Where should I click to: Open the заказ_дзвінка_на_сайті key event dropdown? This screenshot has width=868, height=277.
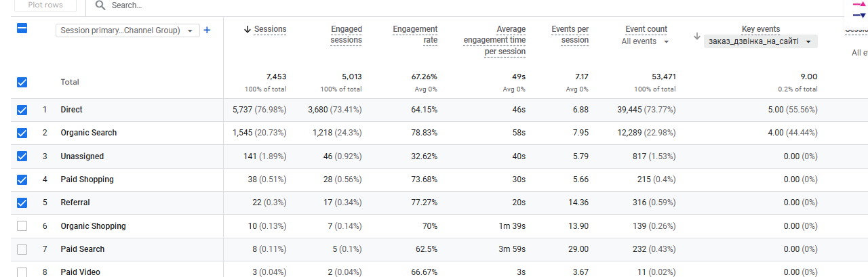click(760, 41)
